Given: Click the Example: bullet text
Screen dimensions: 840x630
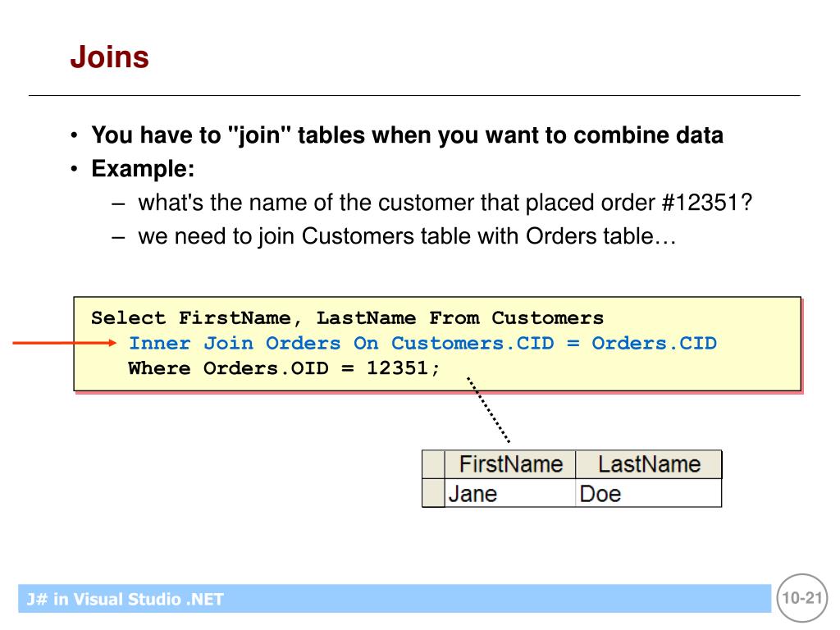Looking at the screenshot, I should click(x=143, y=169).
